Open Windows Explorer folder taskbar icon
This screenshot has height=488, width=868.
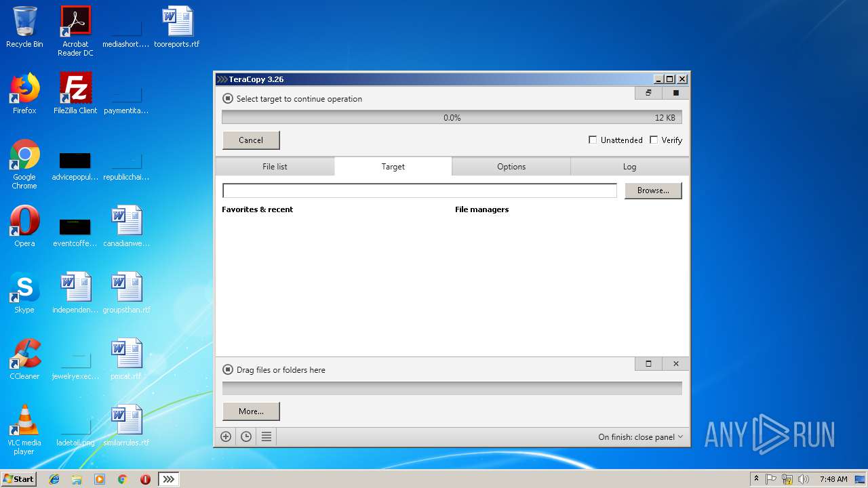(x=77, y=479)
